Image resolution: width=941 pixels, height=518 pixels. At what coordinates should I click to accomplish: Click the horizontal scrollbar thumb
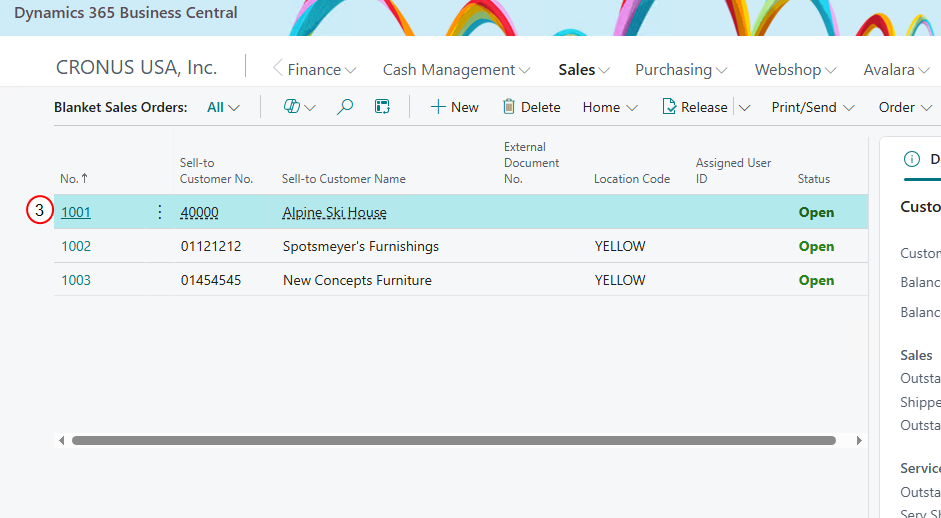[x=454, y=441]
